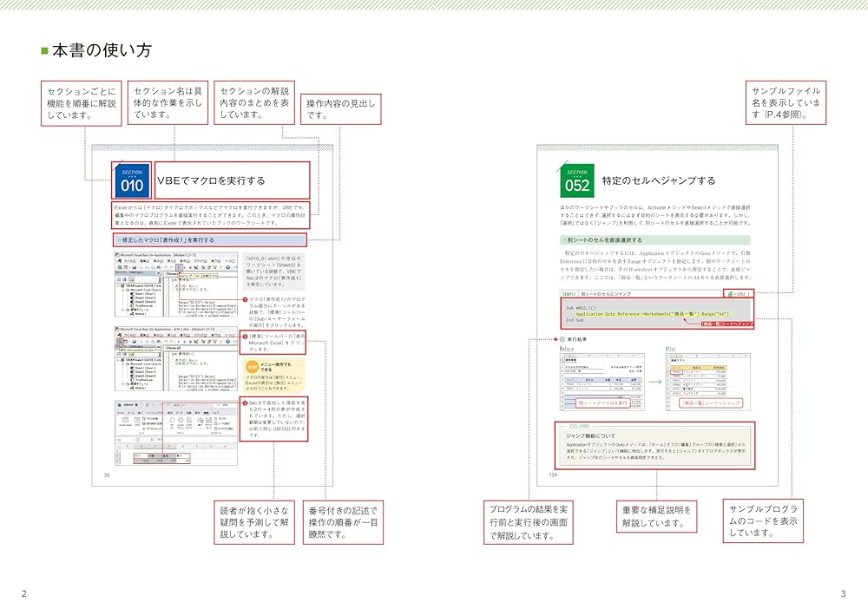This screenshot has width=868, height=615.
Task: Click the green check icon beside 実行結果
Action: [562, 339]
